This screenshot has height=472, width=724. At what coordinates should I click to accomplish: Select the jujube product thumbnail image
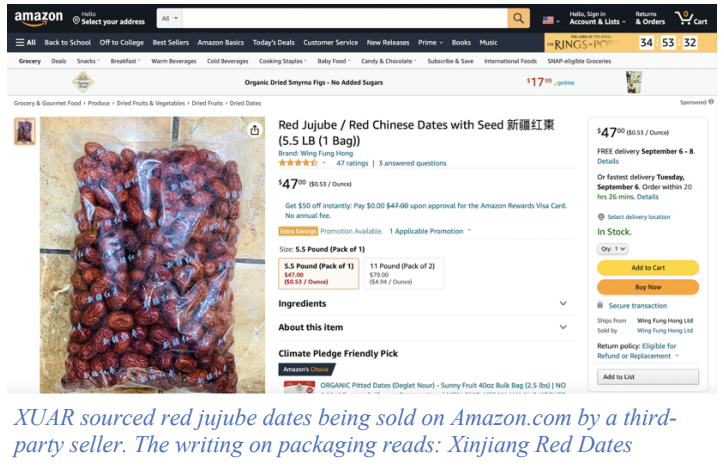click(24, 131)
